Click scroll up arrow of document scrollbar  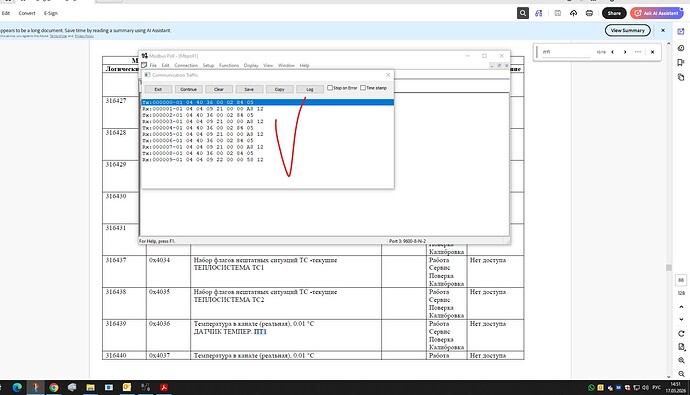pos(669,44)
